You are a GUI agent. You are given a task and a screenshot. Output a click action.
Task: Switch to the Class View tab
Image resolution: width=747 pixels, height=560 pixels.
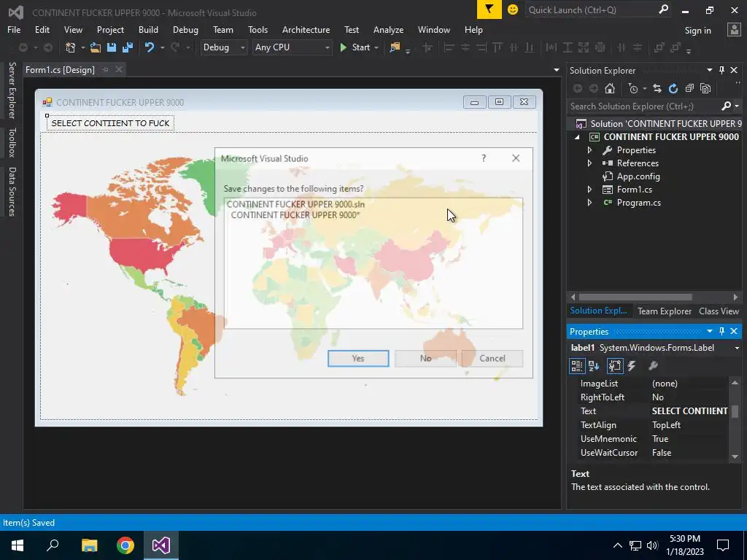pos(719,311)
